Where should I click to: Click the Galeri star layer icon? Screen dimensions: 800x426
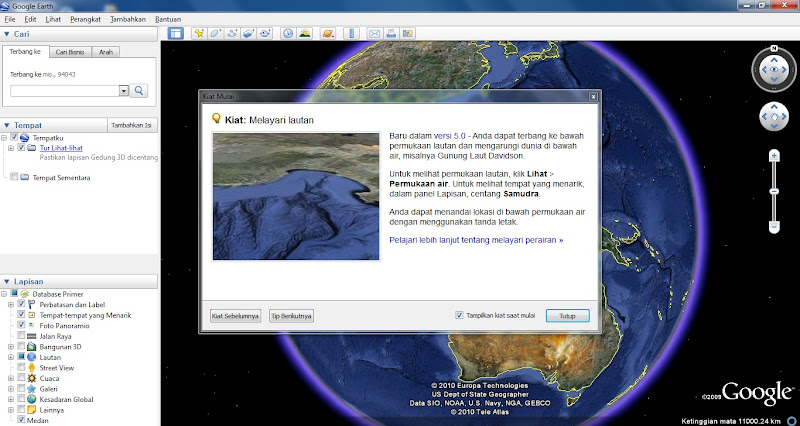[x=32, y=389]
